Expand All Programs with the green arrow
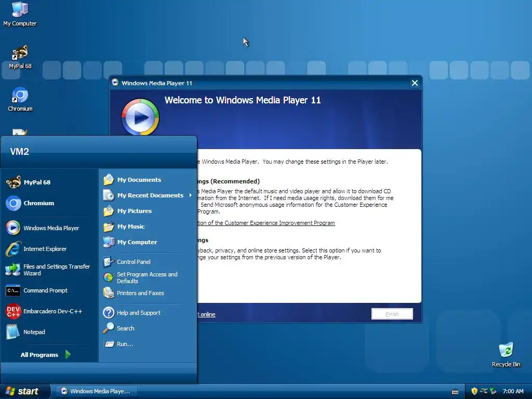Image resolution: width=532 pixels, height=399 pixels. point(68,354)
